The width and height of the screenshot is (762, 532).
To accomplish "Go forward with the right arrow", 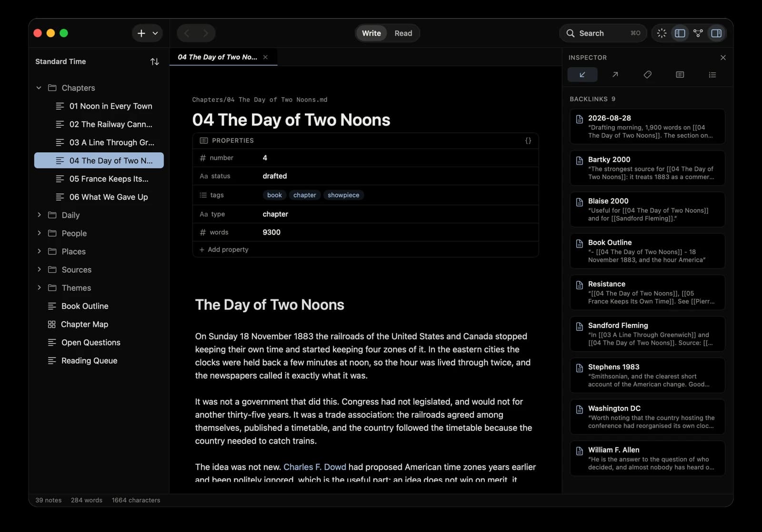I will tap(205, 33).
